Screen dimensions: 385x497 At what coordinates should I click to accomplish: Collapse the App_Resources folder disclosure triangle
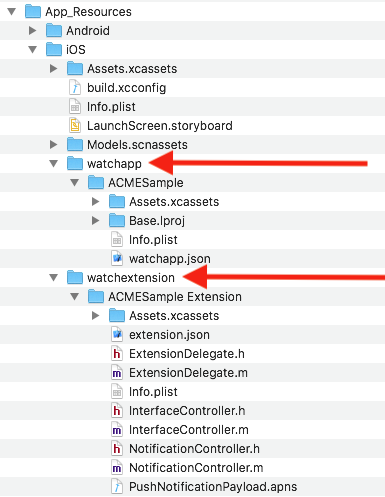coord(12,12)
